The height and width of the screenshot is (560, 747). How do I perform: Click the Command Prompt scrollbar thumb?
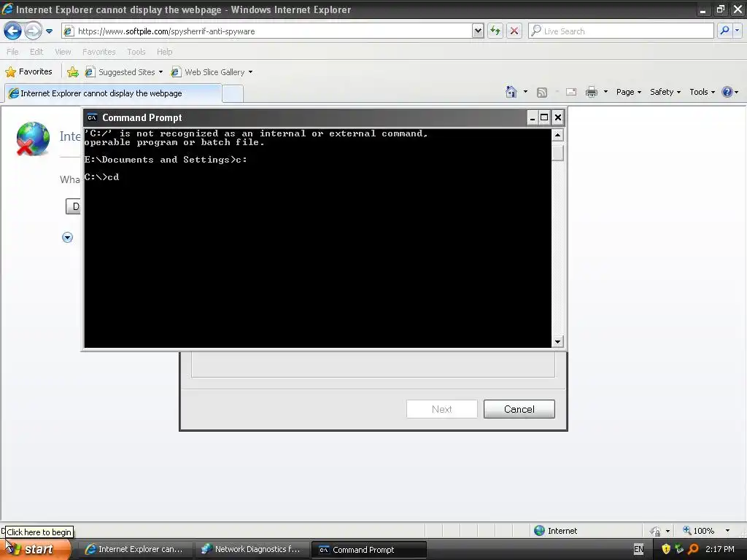click(557, 152)
